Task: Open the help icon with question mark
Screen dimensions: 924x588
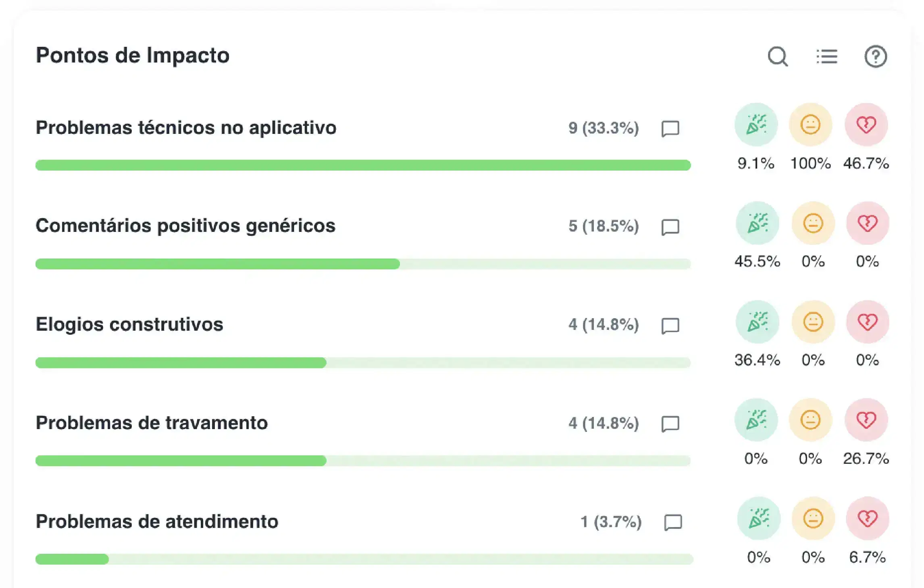Action: [x=876, y=56]
